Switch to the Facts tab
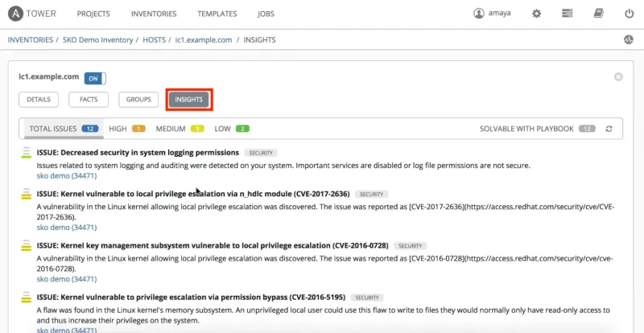The height and width of the screenshot is (333, 644). pyautogui.click(x=89, y=100)
